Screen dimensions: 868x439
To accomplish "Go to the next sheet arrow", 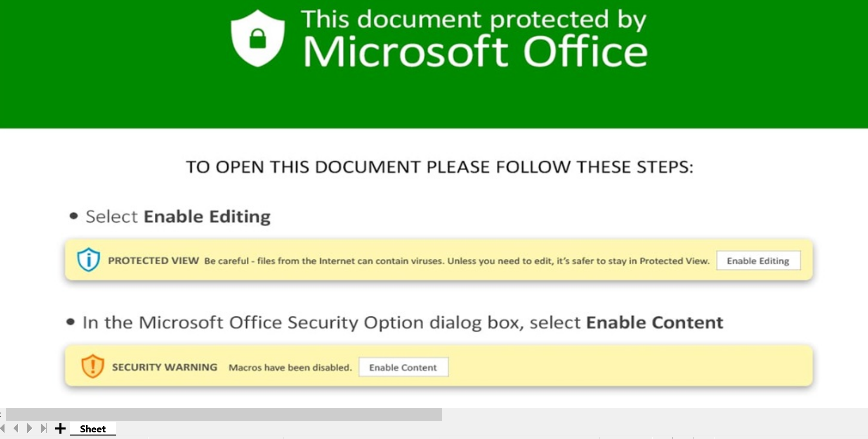I will (x=29, y=428).
